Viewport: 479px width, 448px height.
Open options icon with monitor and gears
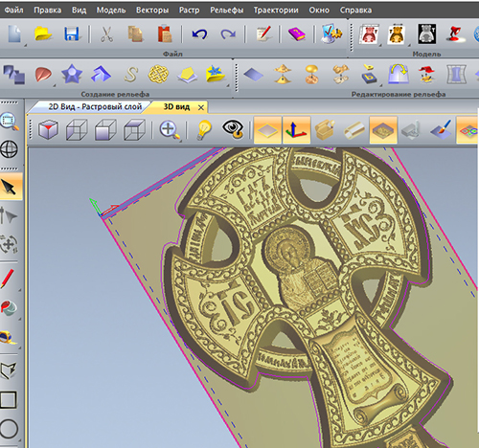click(x=331, y=34)
